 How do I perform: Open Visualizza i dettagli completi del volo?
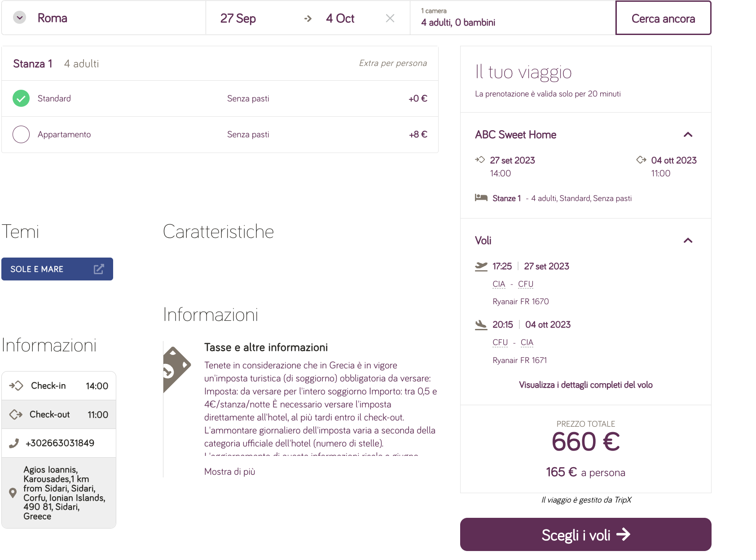pos(585,385)
